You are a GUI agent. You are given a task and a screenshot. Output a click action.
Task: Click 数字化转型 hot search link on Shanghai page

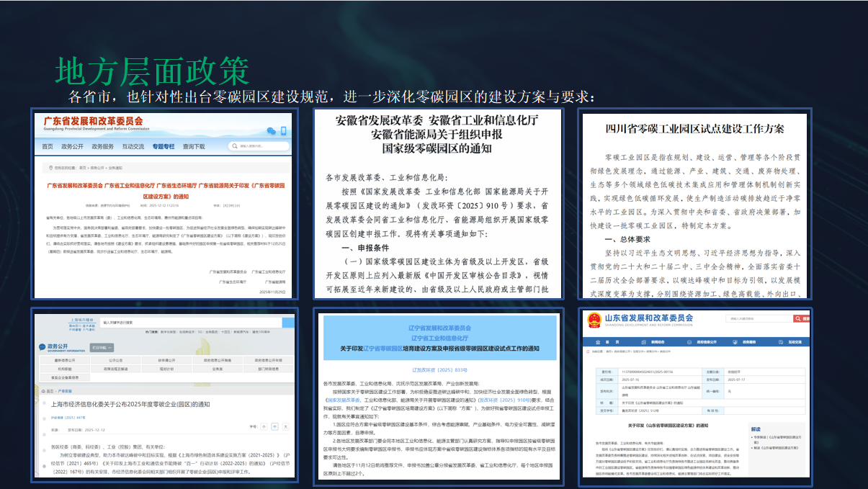point(168,332)
